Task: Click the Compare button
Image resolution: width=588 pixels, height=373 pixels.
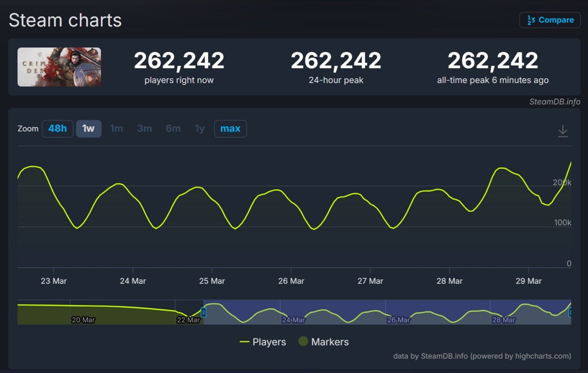Action: [550, 20]
